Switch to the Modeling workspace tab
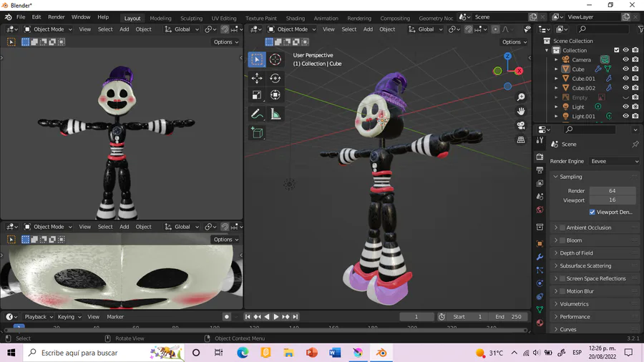The height and width of the screenshot is (362, 644). 160,18
